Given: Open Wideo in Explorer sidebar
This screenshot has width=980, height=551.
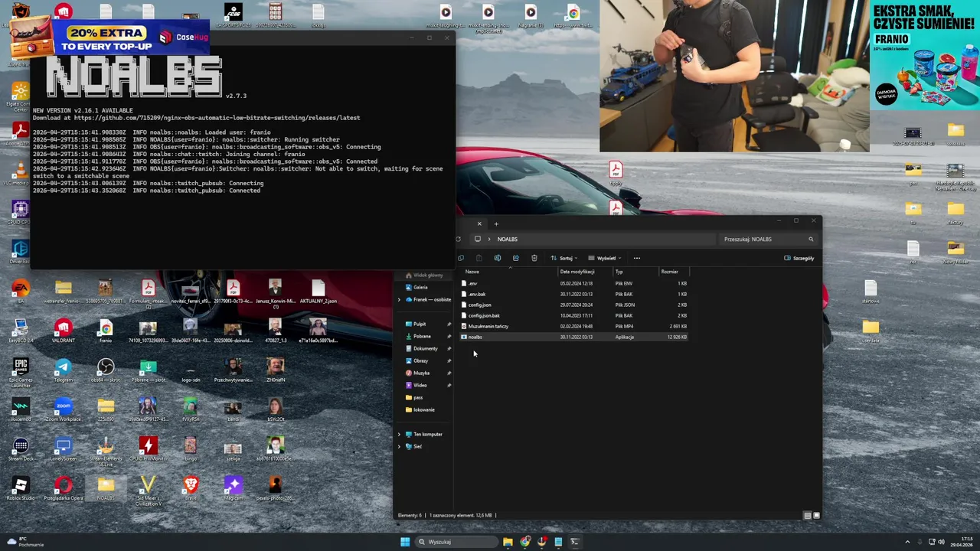Looking at the screenshot, I should coord(416,385).
